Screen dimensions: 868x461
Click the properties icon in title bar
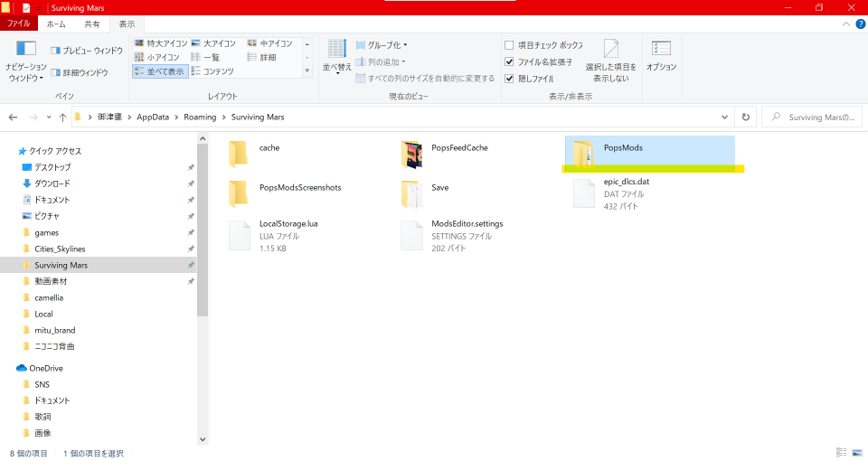click(x=26, y=8)
